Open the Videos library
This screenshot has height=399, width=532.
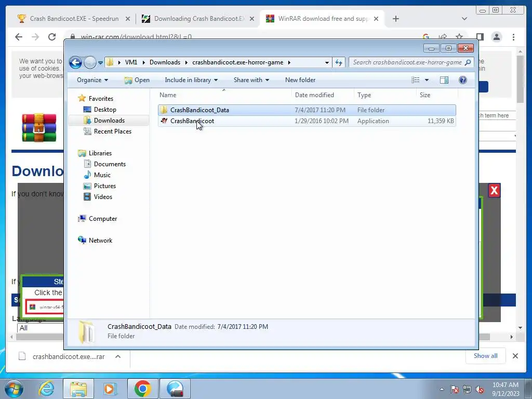tap(103, 197)
